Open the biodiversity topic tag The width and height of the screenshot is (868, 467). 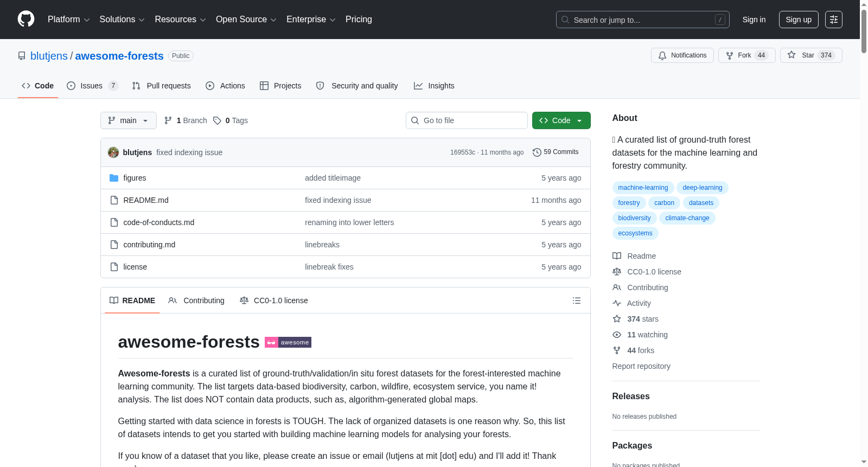[635, 218]
